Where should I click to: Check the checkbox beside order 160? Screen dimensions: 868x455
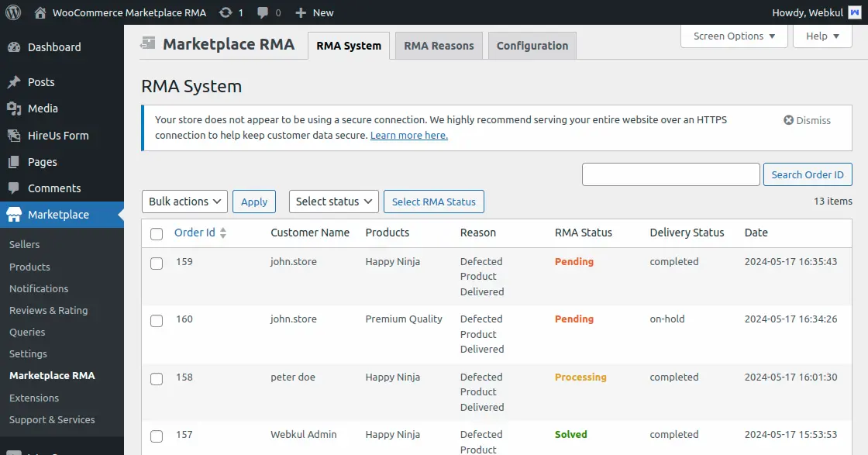156,319
